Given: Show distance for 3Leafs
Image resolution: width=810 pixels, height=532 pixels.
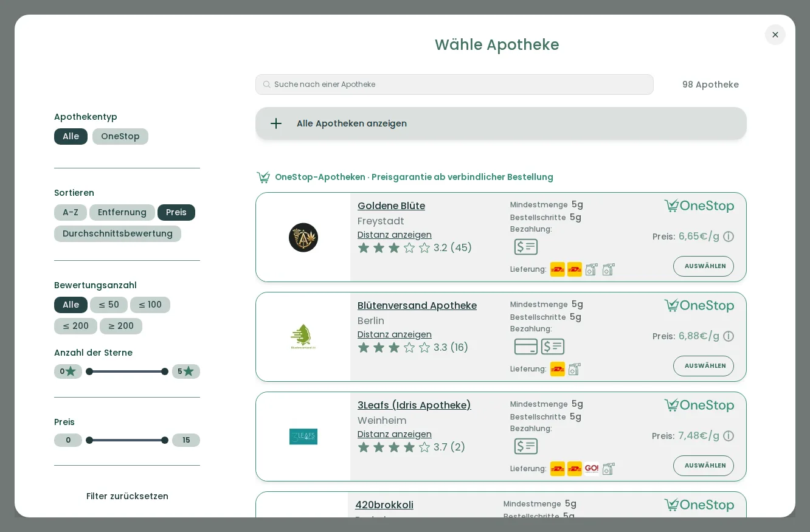Looking at the screenshot, I should point(395,434).
